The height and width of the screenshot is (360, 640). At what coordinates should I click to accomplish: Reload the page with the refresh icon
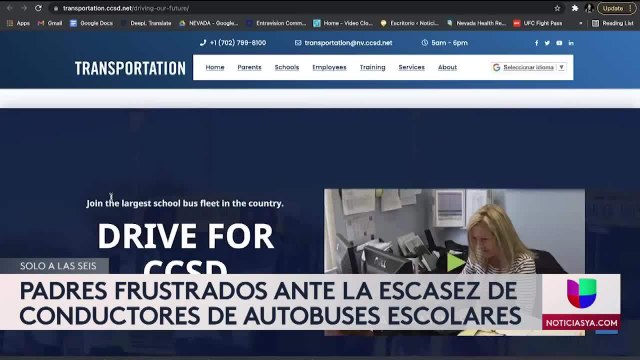[x=38, y=8]
